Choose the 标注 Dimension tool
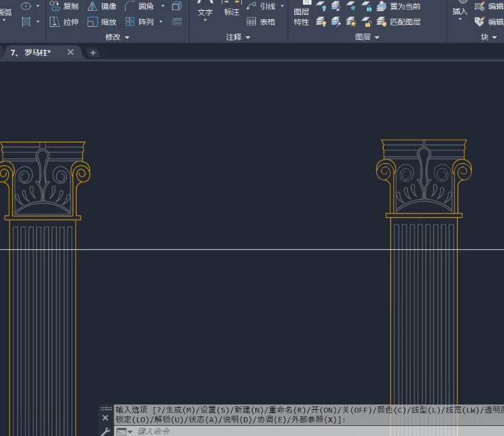Image resolution: width=504 pixels, height=436 pixels. pyautogui.click(x=232, y=9)
